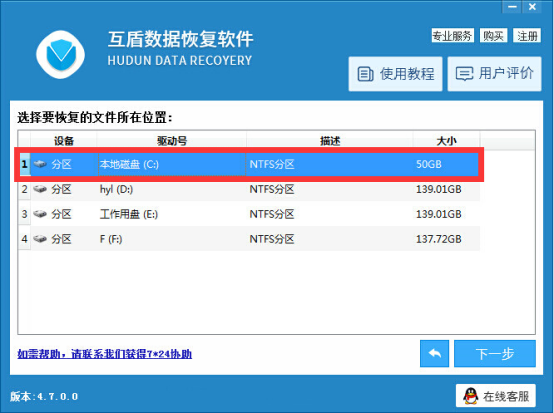554x413 pixels.
Task: Open the 用户评价 user reviews button
Action: (494, 74)
